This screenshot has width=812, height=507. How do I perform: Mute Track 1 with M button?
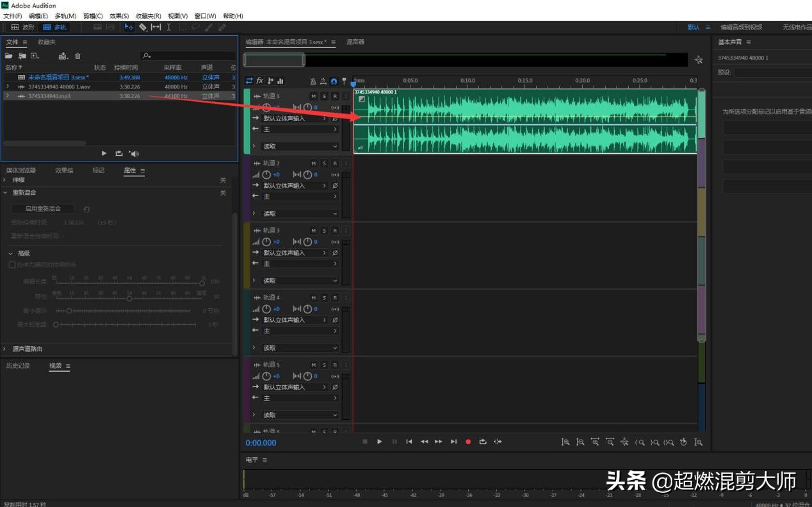[x=313, y=96]
